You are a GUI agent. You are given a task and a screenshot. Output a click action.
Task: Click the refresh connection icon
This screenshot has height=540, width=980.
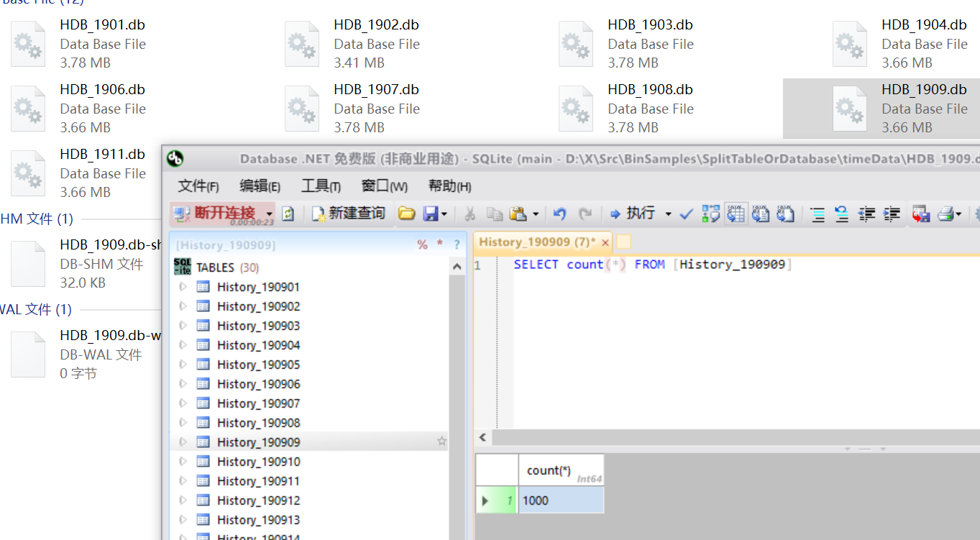[288, 214]
